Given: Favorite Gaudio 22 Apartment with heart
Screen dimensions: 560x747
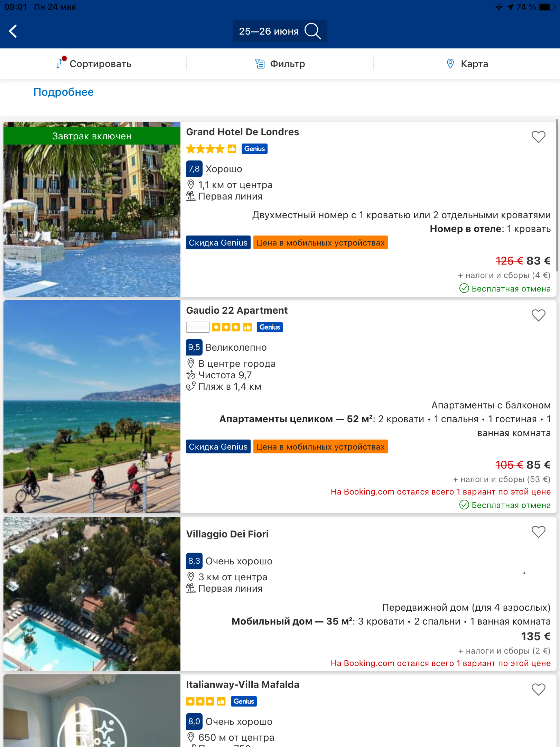Looking at the screenshot, I should tap(538, 315).
